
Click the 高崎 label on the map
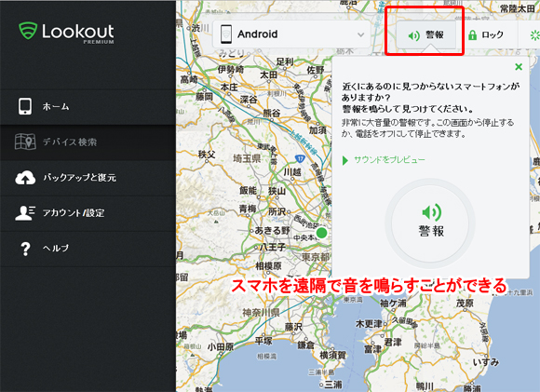[x=189, y=79]
